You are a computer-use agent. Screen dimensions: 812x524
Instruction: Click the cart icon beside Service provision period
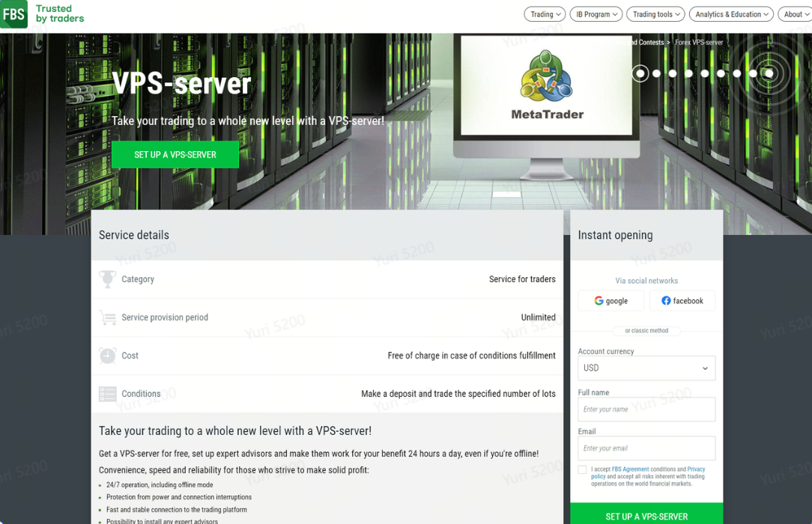click(108, 317)
